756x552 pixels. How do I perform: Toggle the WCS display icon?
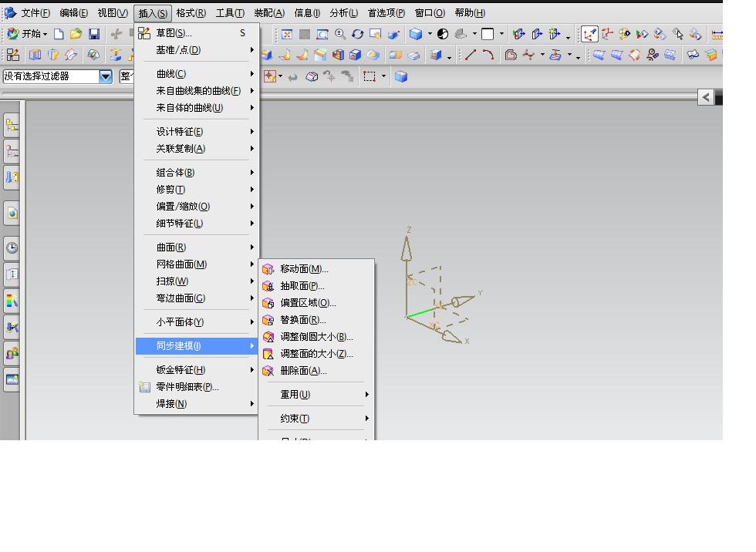[x=589, y=34]
